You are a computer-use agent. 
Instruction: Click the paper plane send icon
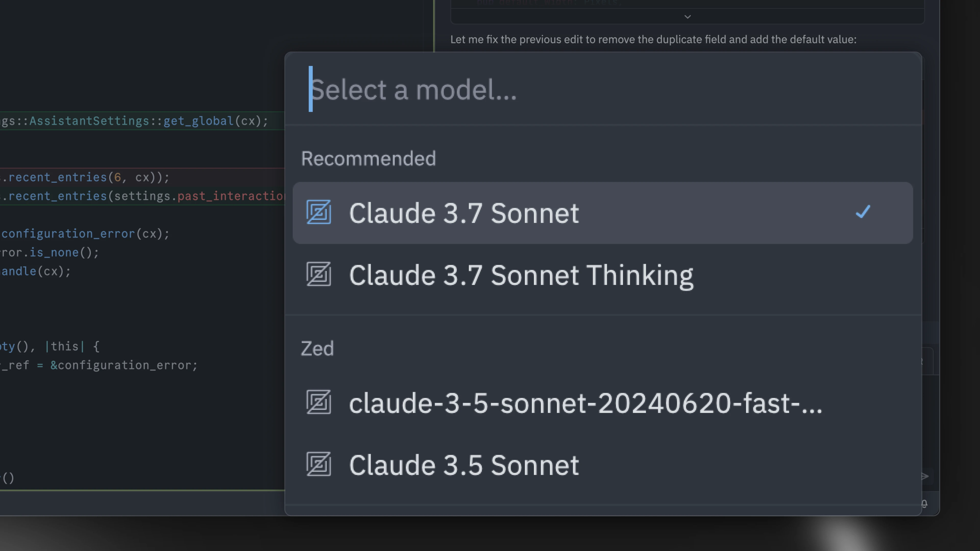point(925,476)
